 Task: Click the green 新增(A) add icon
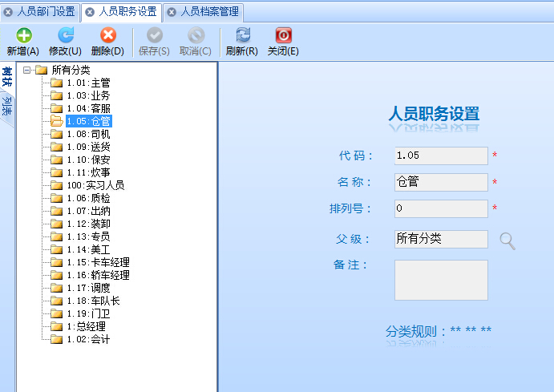click(24, 35)
